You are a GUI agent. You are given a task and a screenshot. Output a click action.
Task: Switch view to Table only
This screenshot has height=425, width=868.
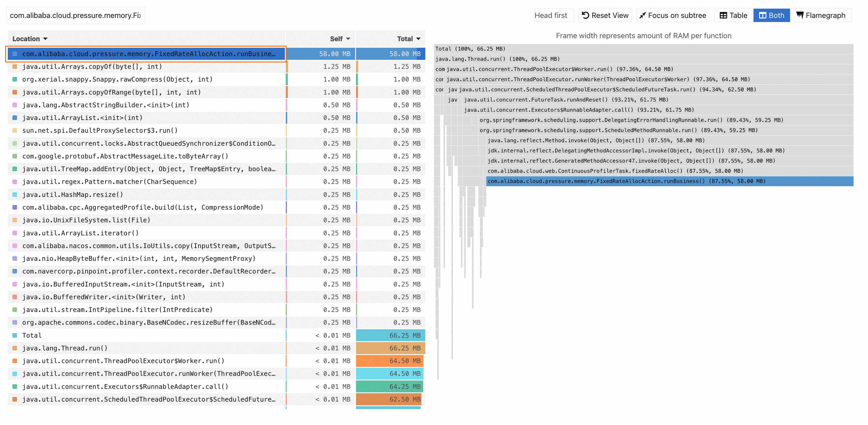[733, 15]
